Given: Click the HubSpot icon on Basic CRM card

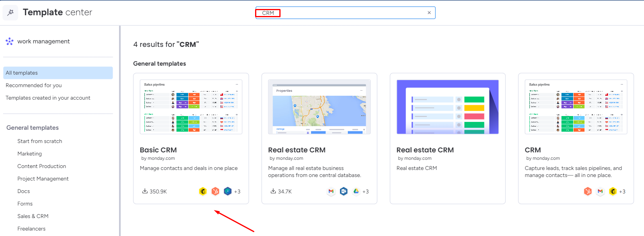Looking at the screenshot, I should coord(215,191).
